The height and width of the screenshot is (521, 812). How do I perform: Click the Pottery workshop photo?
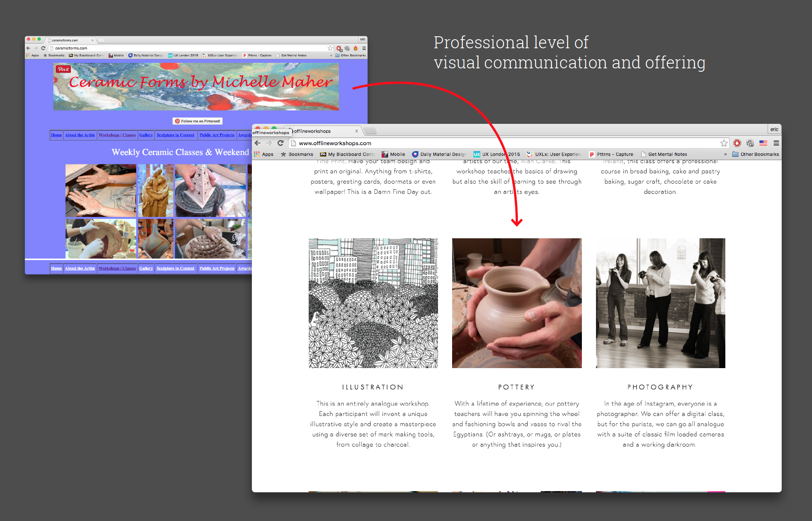click(x=517, y=303)
